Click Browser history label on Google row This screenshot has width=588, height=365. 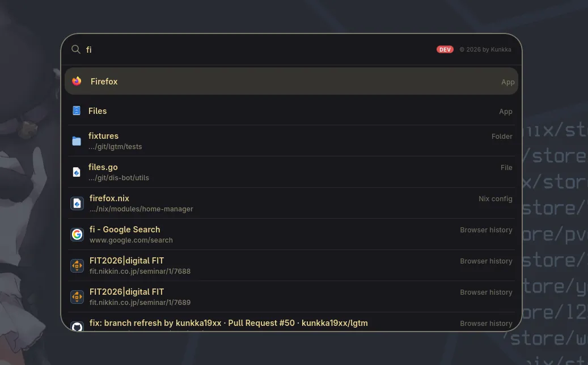click(486, 230)
